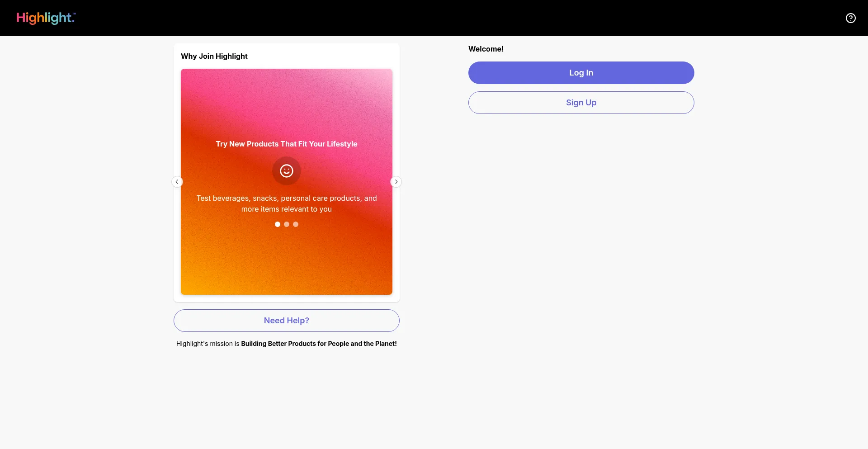
Task: Click the slide text about testing beverages and snacks
Action: tap(286, 203)
